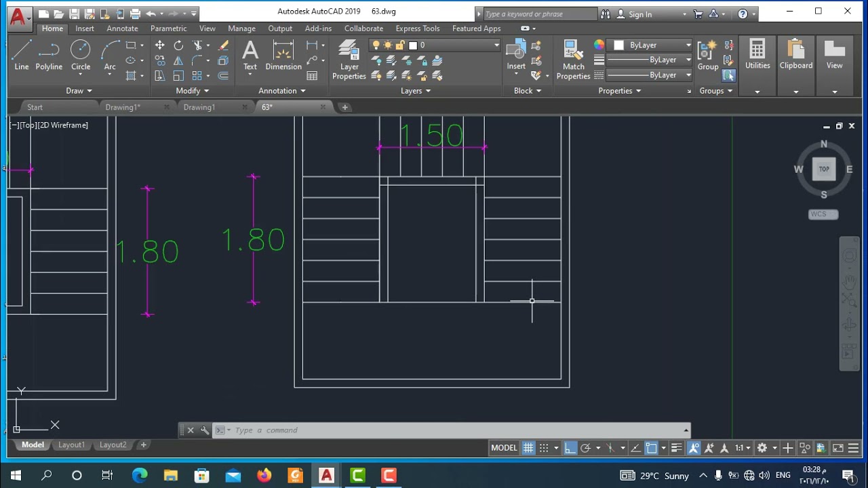Select the Scale tool
The width and height of the screenshot is (868, 488).
pyautogui.click(x=178, y=75)
